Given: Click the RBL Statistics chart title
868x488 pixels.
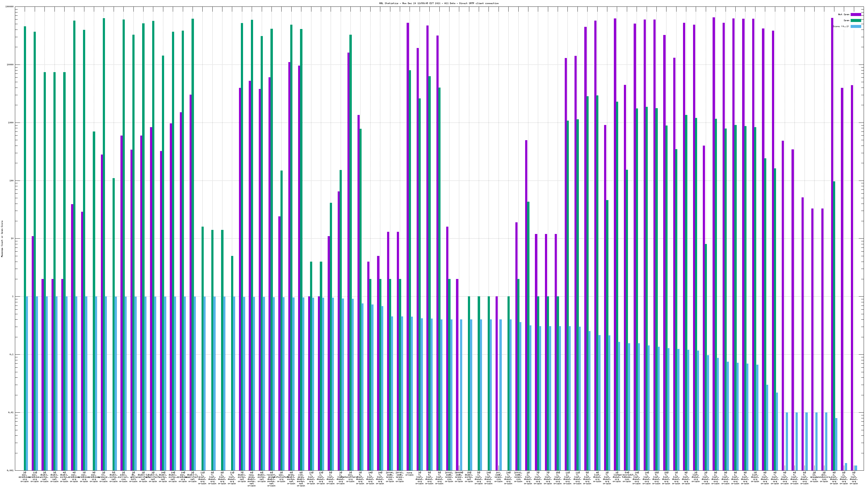Looking at the screenshot, I should 439,3.
